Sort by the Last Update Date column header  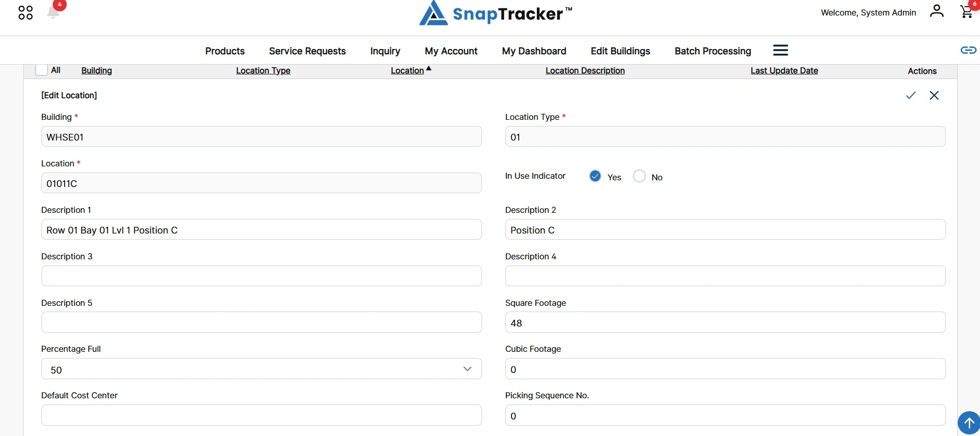(x=784, y=70)
